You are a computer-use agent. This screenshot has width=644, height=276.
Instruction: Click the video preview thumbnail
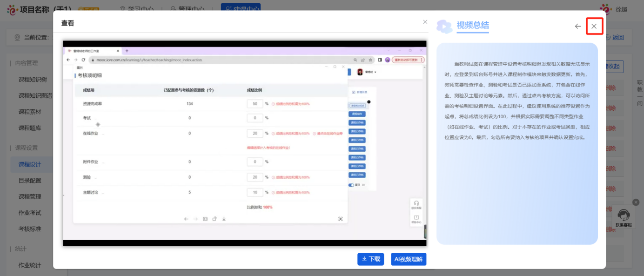point(244,143)
